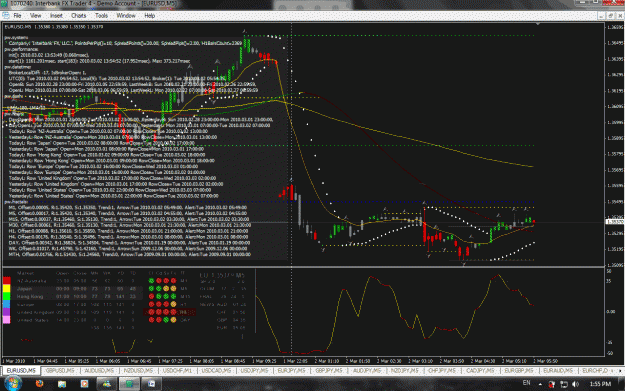The width and height of the screenshot is (625, 391).
Task: Open the View menu
Action: [x=35, y=16]
